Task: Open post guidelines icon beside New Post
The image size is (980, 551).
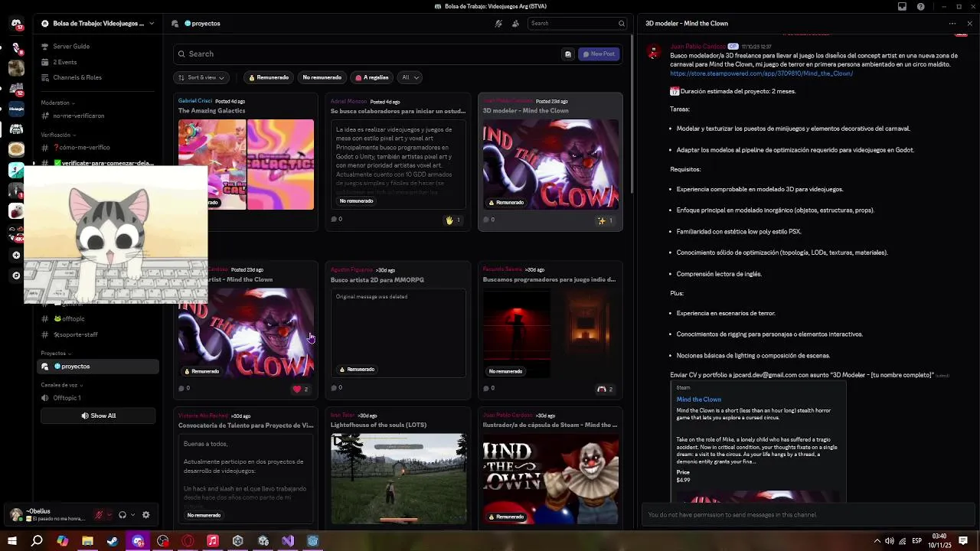Action: 568,54
